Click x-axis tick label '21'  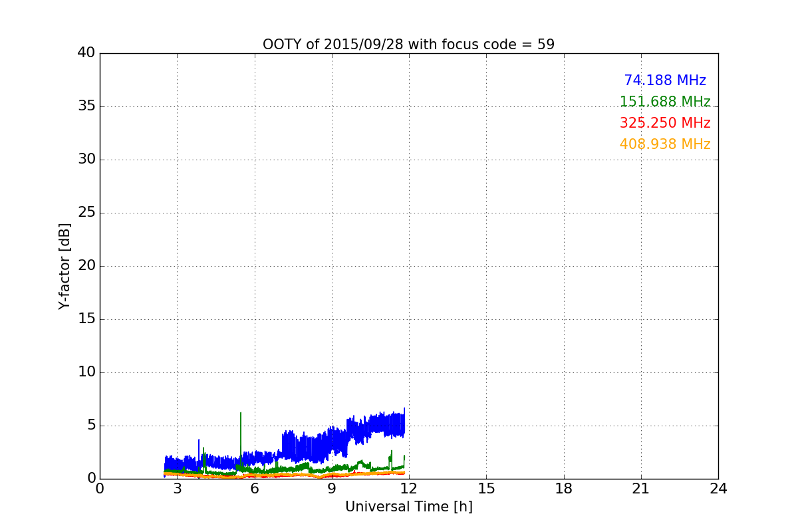coord(641,489)
